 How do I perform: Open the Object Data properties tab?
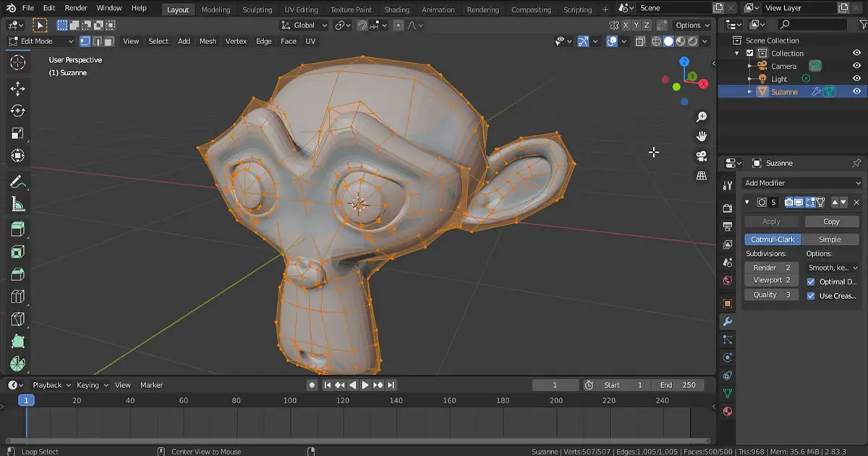tap(728, 394)
